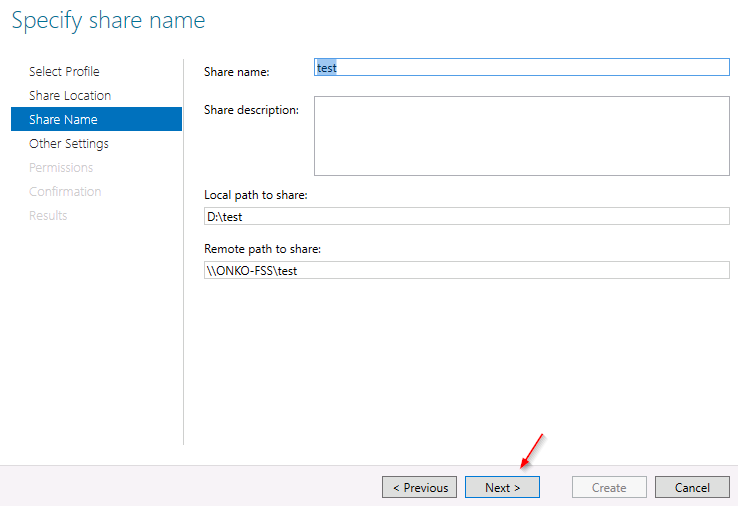Jump to the Other Settings step
The image size is (738, 506).
69,144
